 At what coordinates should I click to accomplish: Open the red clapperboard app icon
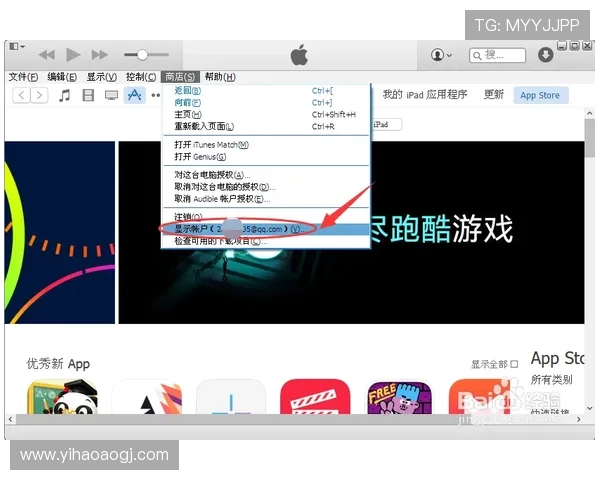(x=315, y=397)
